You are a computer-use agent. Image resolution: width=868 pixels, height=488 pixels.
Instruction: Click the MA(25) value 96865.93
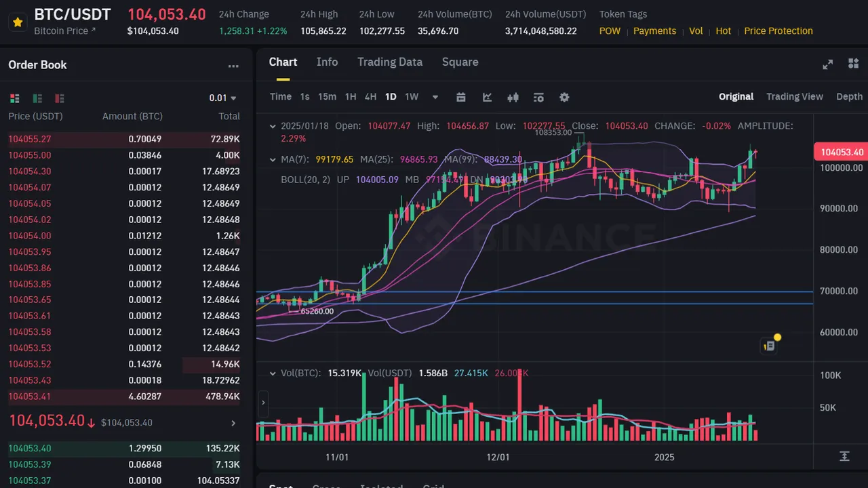pyautogui.click(x=418, y=159)
